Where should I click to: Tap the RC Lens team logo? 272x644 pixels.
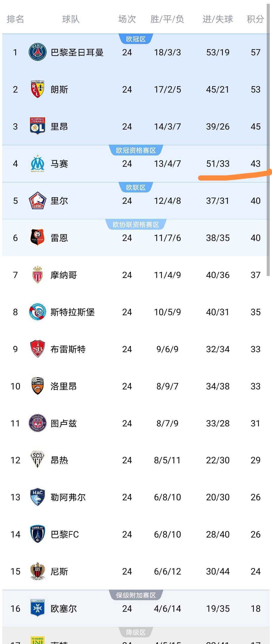click(38, 89)
